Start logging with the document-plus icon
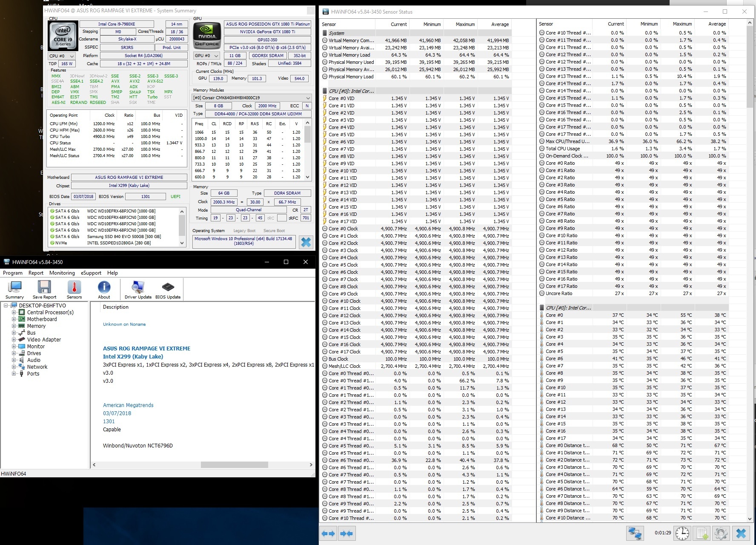The width and height of the screenshot is (756, 545). (702, 534)
